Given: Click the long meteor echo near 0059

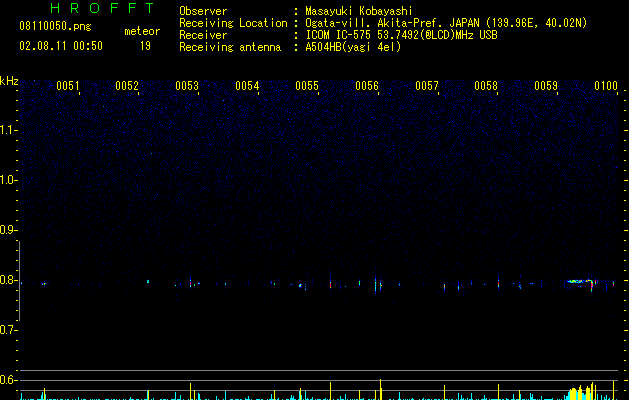Looking at the screenshot, I should coord(581,282).
